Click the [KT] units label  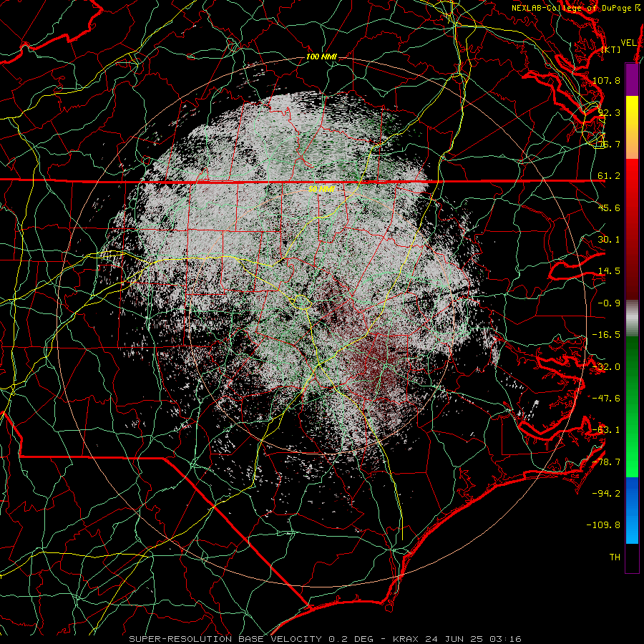[x=611, y=49]
